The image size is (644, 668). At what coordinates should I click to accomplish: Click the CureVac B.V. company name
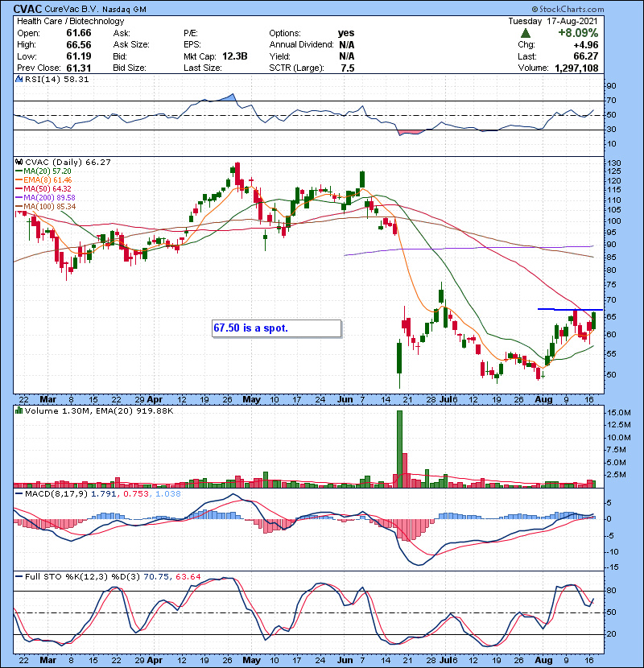click(72, 9)
